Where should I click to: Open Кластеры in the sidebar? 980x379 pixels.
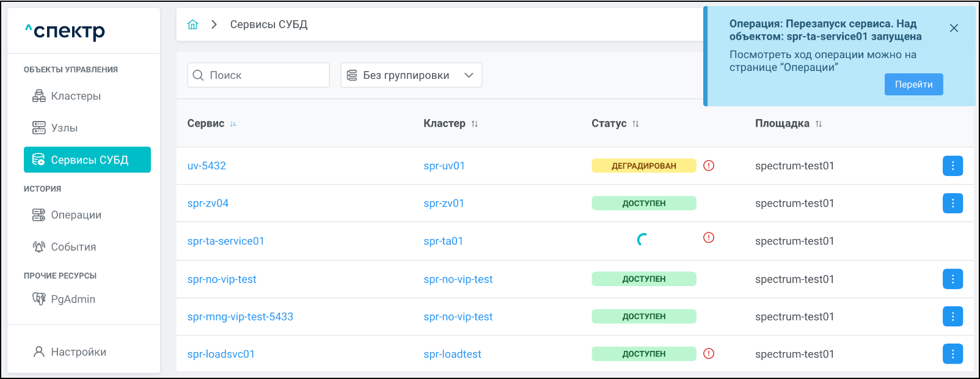(76, 96)
